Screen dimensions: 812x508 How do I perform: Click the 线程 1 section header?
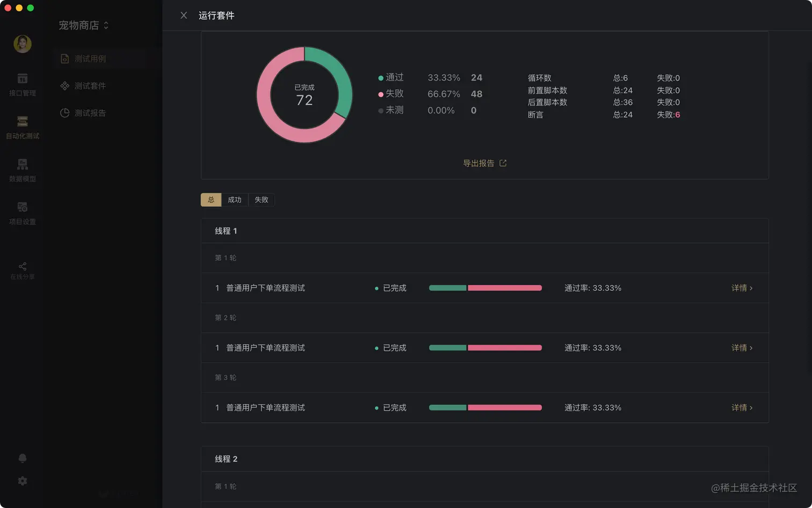click(226, 231)
